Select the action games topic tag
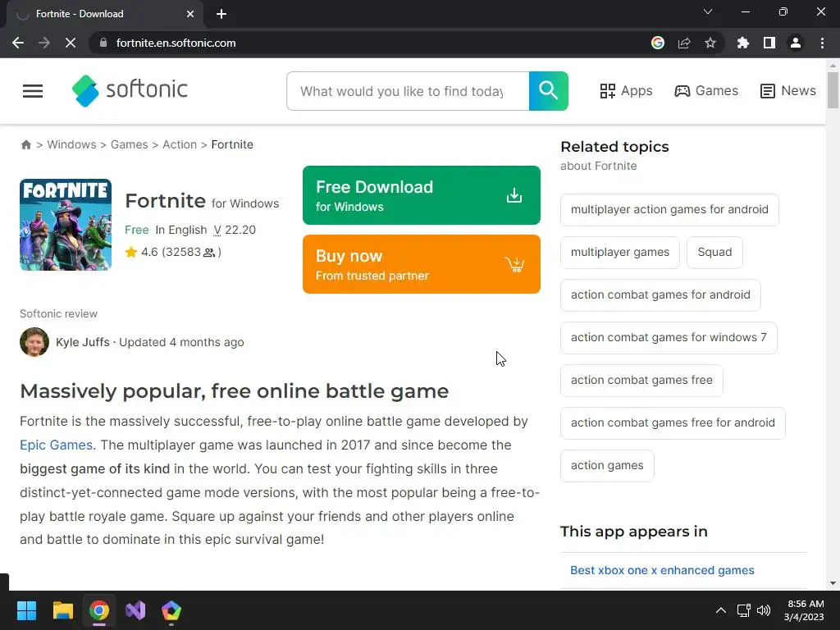The image size is (840, 630). click(607, 466)
